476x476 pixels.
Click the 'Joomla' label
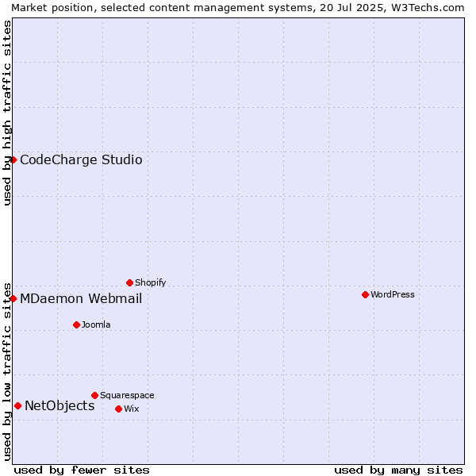(x=96, y=324)
